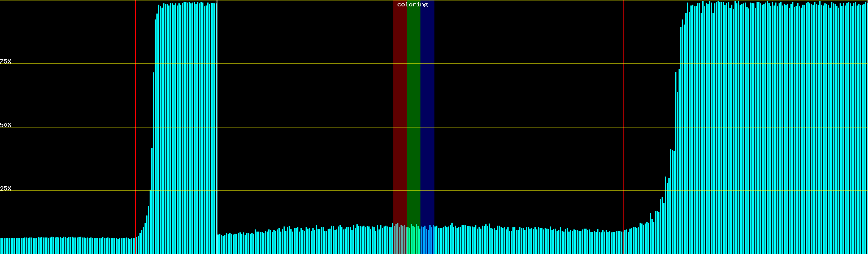Click the 50% axis label
The image size is (868, 254).
(6, 125)
